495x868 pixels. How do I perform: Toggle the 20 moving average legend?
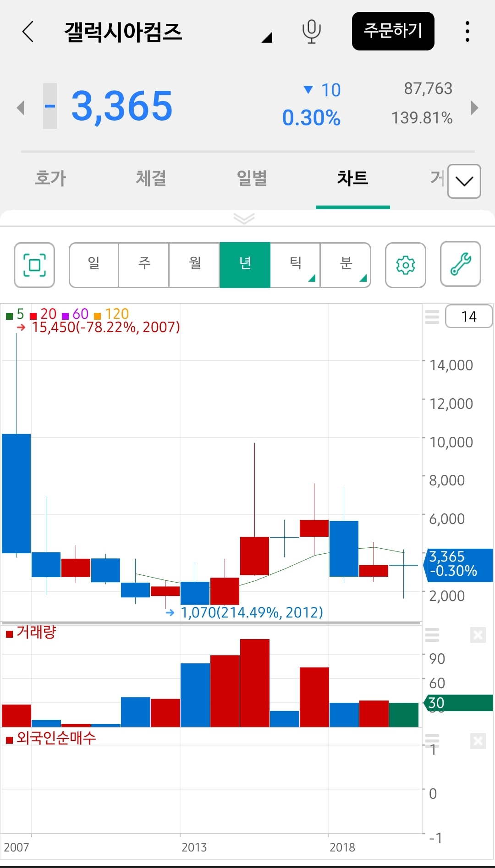click(x=43, y=314)
